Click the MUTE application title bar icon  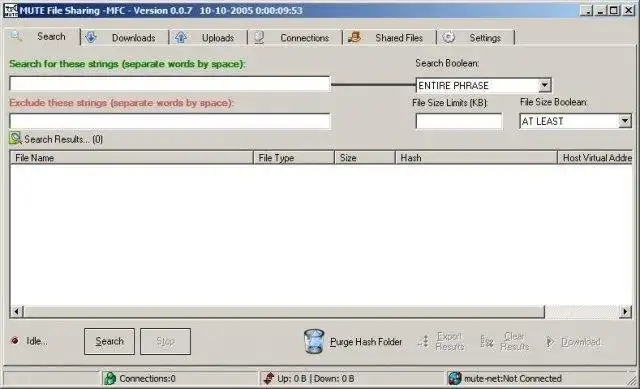point(11,10)
